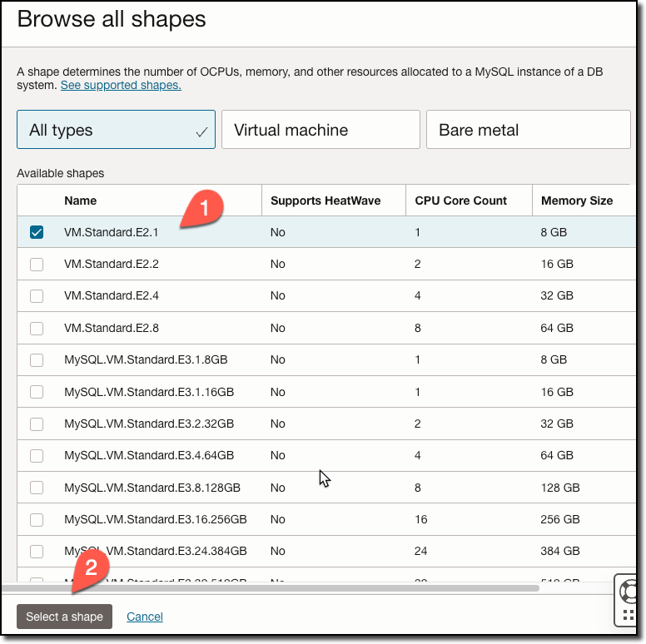
Task: Click the Browse all shapes heading
Action: coord(112,19)
